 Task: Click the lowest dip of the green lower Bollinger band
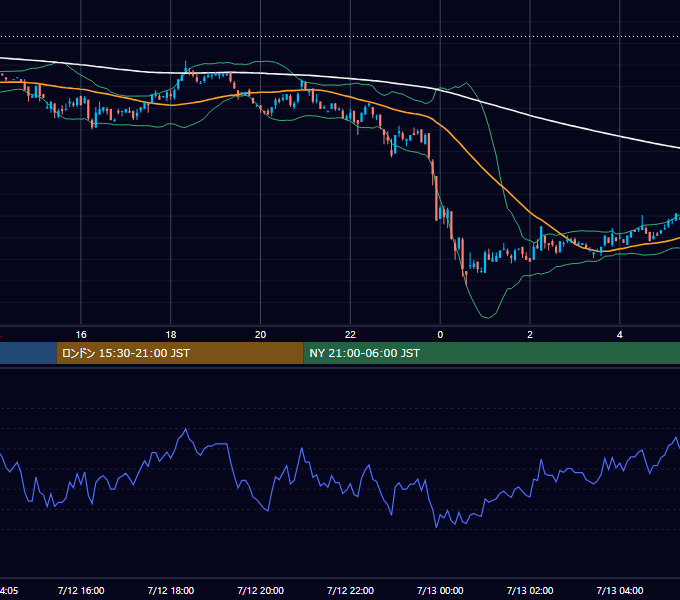click(x=487, y=317)
